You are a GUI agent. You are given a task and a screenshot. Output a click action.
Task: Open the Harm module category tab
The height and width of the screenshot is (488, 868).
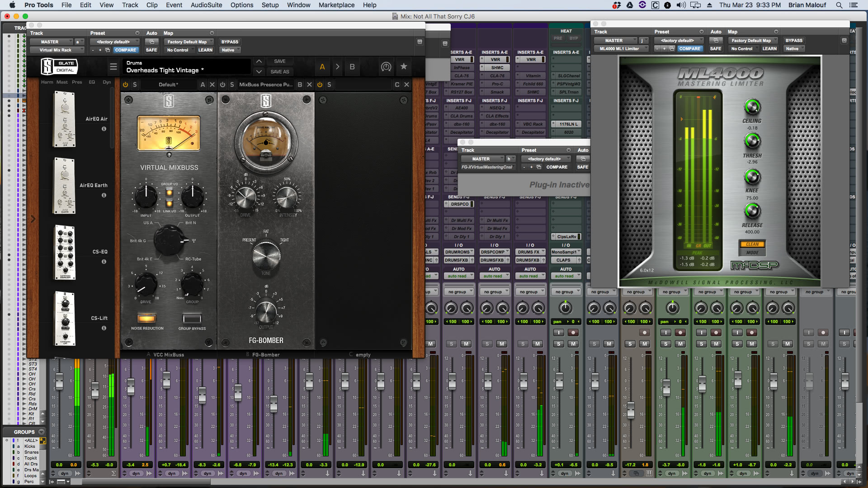pos(47,82)
